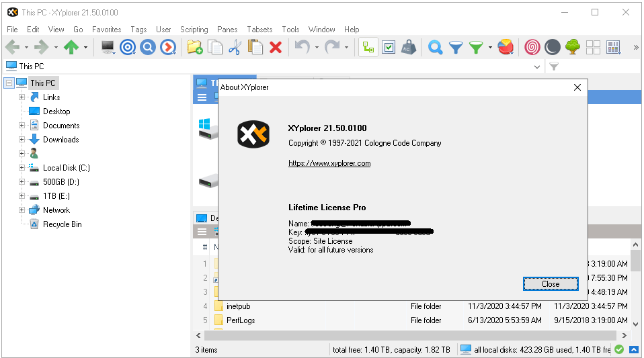This screenshot has width=644, height=358.
Task: Click the Copy toolbar icon
Action: tap(215, 47)
